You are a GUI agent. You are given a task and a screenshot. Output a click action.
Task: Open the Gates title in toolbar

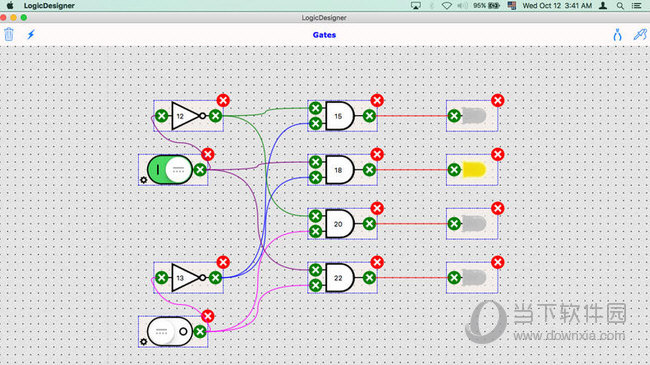pyautogui.click(x=324, y=35)
